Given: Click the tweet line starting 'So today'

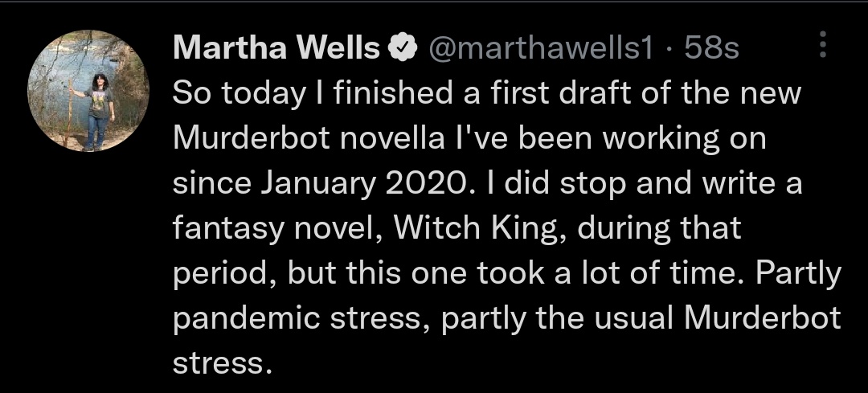Looking at the screenshot, I should [487, 94].
